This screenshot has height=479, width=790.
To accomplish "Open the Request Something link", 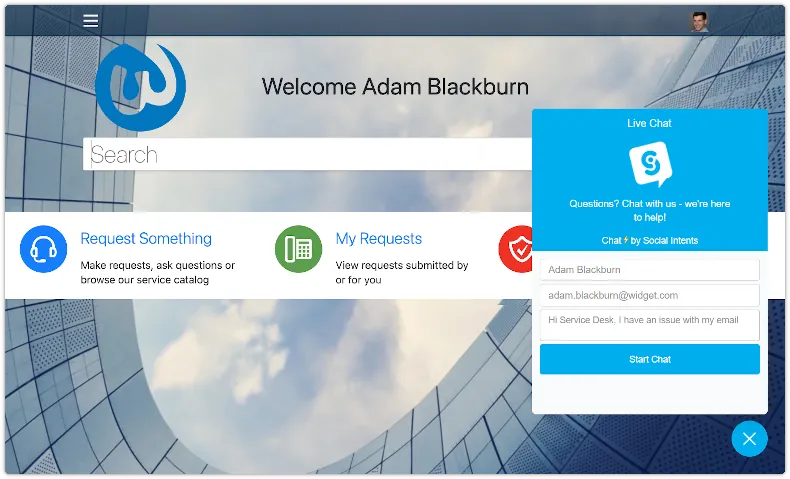I will (146, 238).
